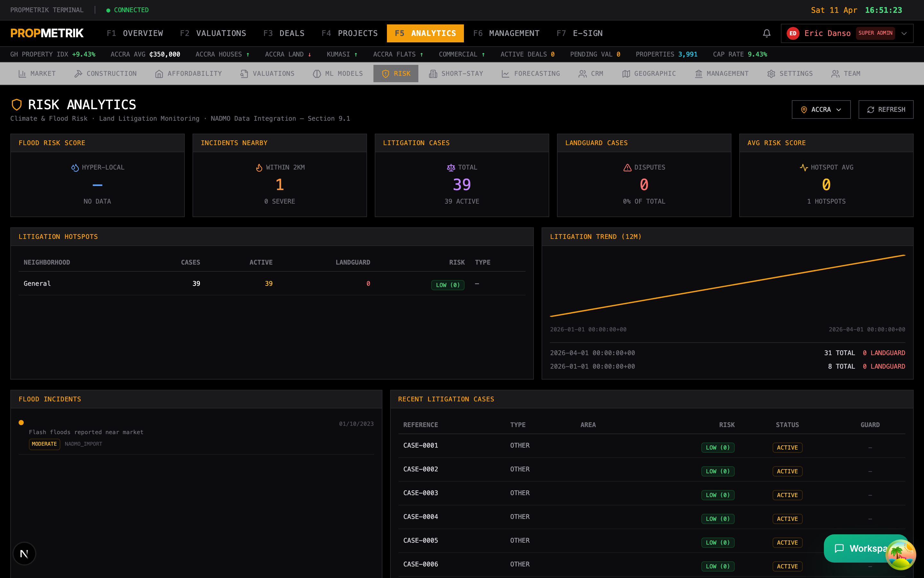Click the ML Models brain icon

pyautogui.click(x=317, y=74)
